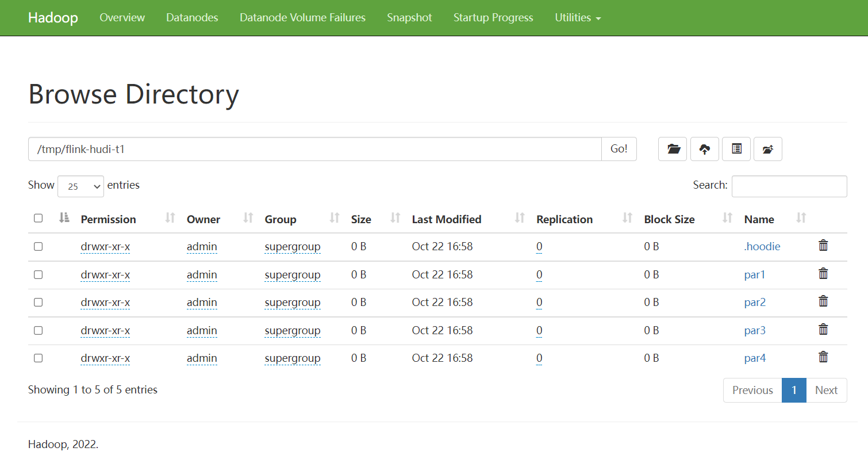The image size is (868, 459).
Task: Click the cut and paste list icon
Action: point(736,149)
